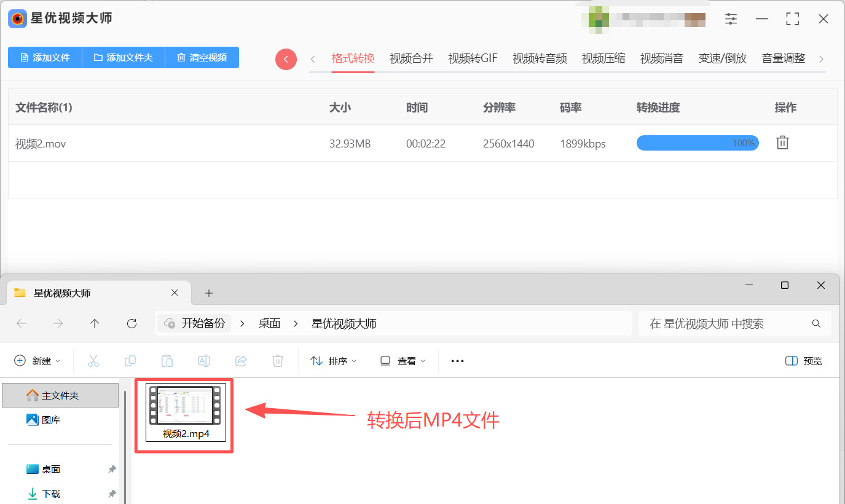Click 桌面 breadcrumb in address bar
The width and height of the screenshot is (845, 504).
[269, 323]
